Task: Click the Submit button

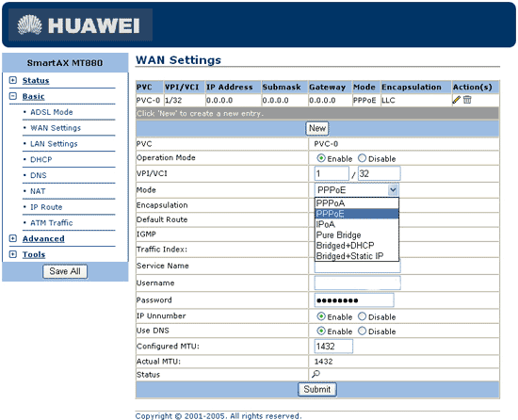Action: click(x=317, y=389)
